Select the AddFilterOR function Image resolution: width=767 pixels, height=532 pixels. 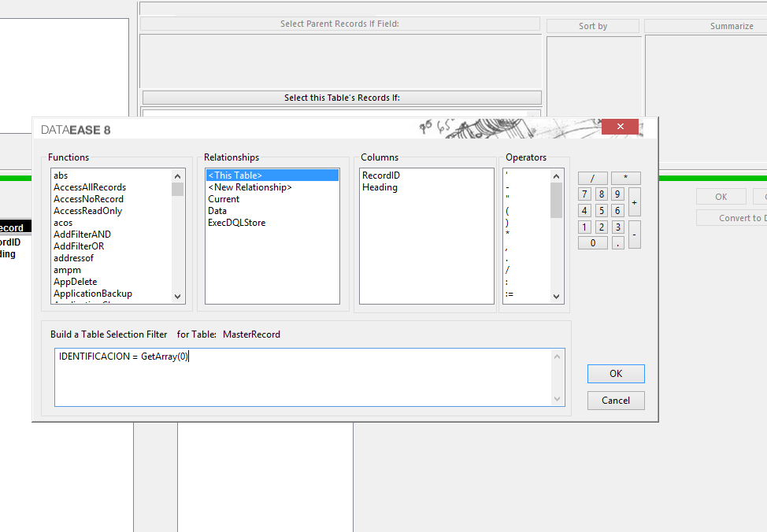[79, 246]
